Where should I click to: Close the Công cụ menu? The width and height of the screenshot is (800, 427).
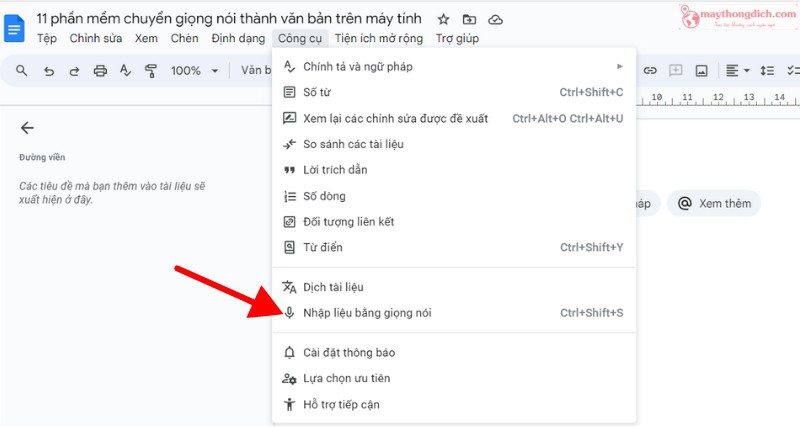coord(300,38)
